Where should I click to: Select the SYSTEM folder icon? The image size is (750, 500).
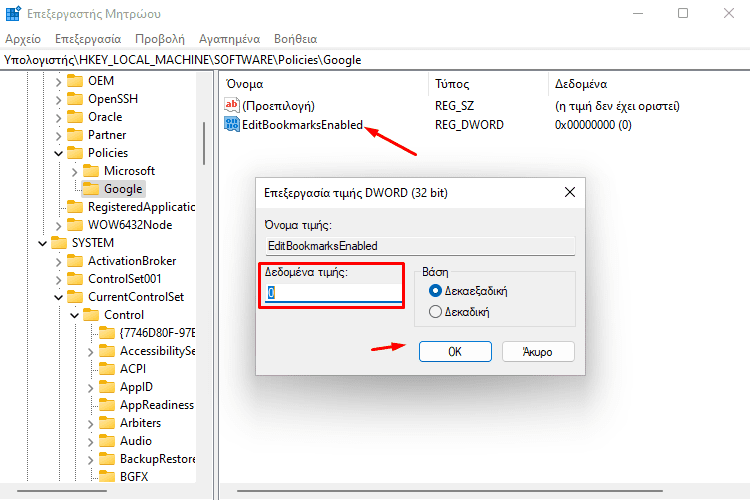(x=59, y=243)
